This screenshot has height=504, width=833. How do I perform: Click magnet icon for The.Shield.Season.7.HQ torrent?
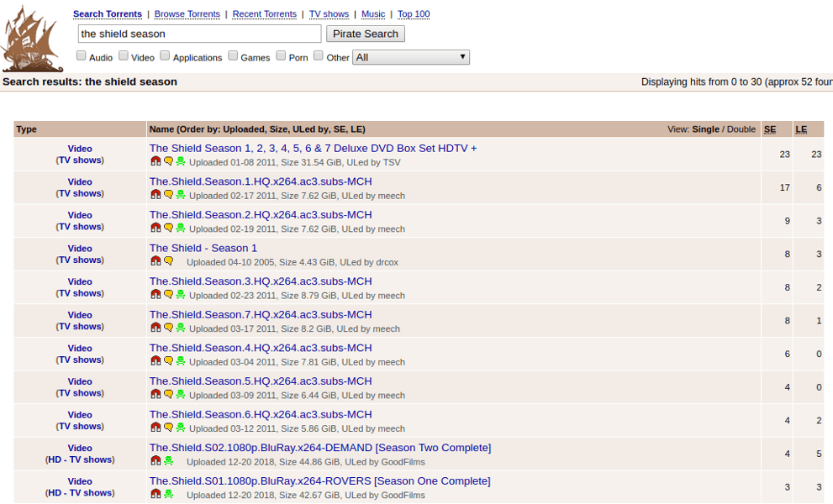point(156,328)
